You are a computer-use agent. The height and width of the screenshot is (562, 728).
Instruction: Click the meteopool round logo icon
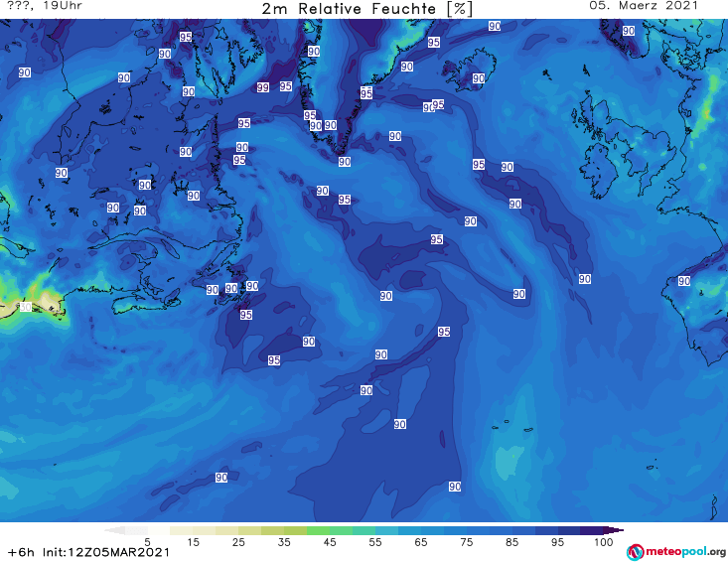[x=636, y=552]
